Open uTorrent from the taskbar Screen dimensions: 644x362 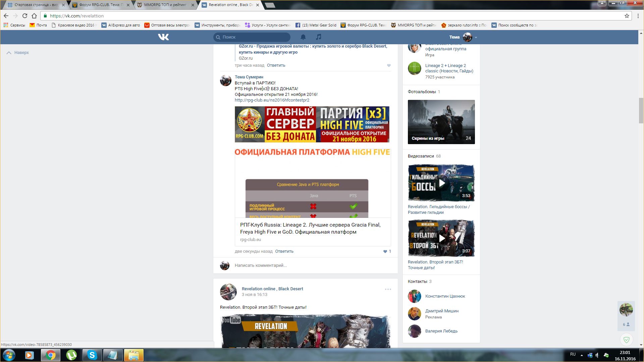[x=71, y=355]
